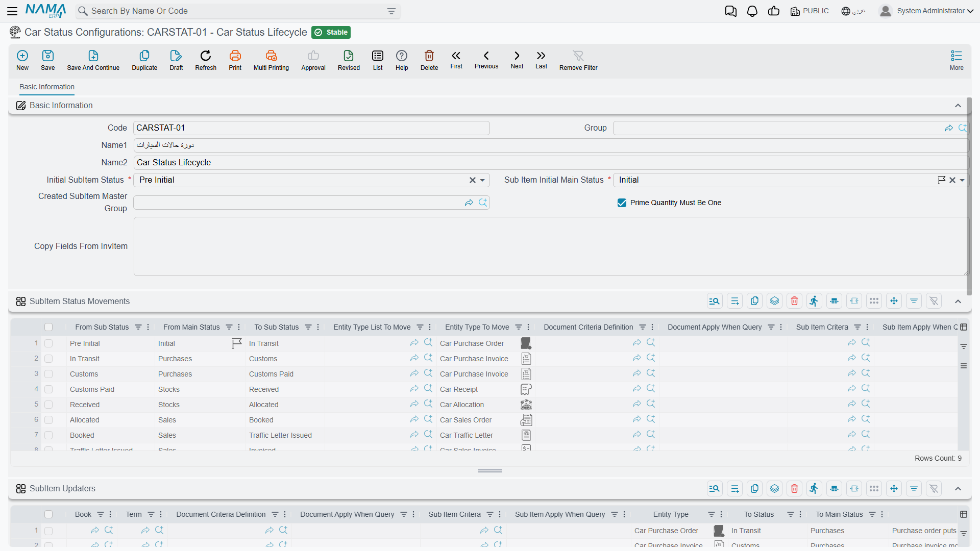The image size is (980, 551).
Task: Delete the current record
Action: click(429, 60)
